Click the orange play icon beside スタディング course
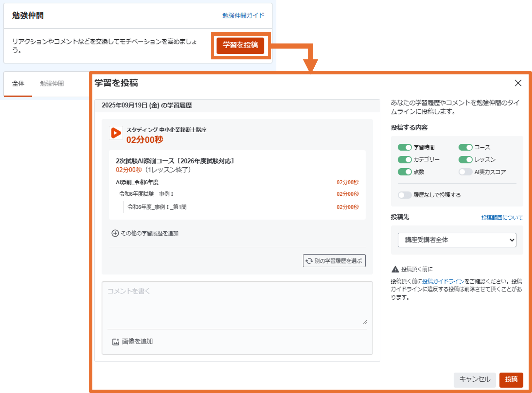 coord(116,133)
